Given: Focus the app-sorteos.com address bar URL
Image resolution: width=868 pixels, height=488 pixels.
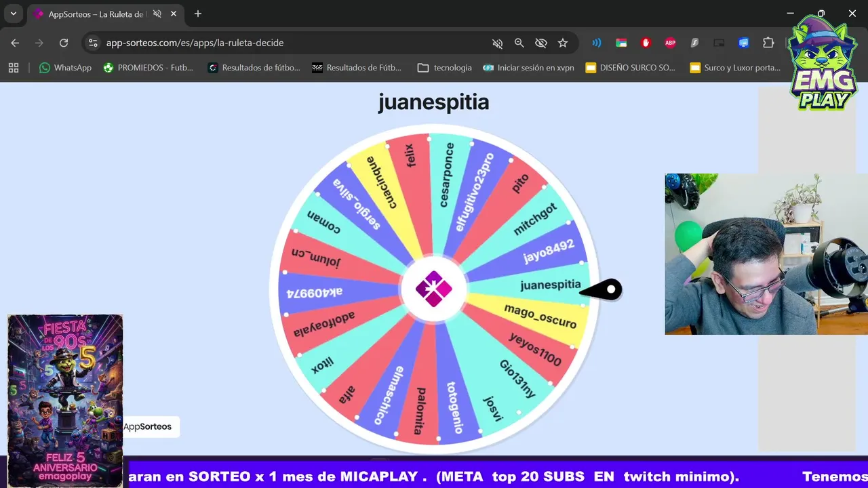Looking at the screenshot, I should [x=195, y=43].
